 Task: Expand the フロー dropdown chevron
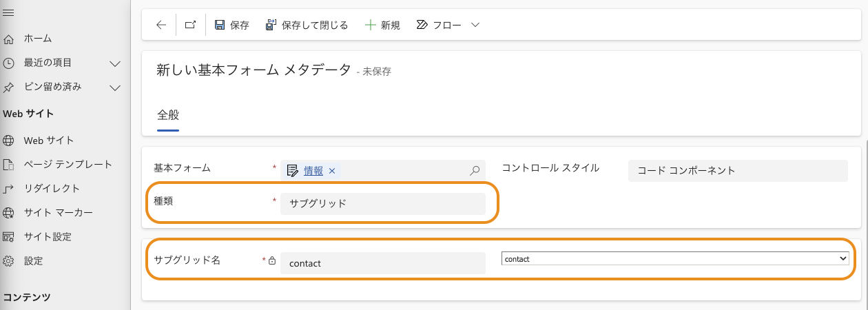475,25
